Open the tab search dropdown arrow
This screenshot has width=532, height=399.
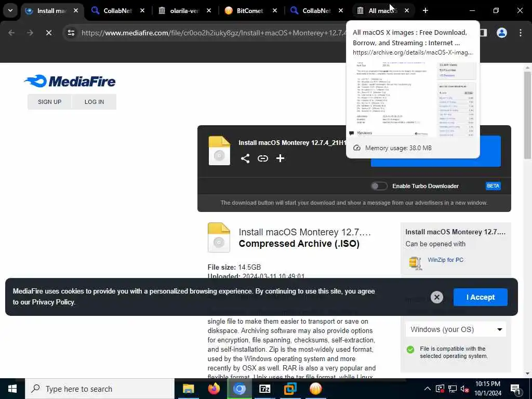click(x=10, y=10)
